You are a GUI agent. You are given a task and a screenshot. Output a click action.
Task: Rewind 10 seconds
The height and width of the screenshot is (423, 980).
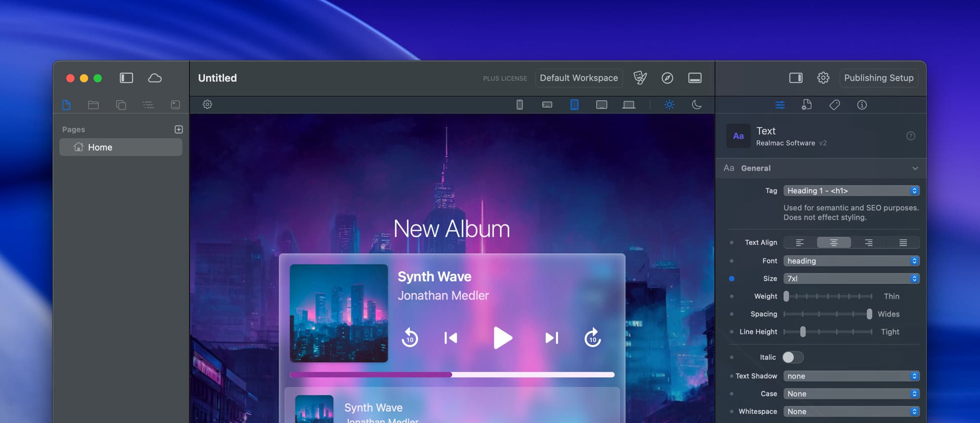click(x=409, y=338)
